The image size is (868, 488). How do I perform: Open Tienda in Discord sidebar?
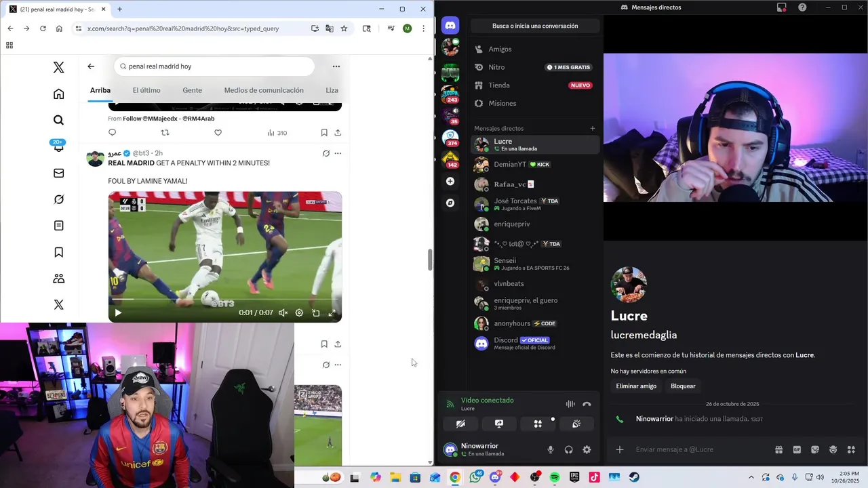coord(535,85)
